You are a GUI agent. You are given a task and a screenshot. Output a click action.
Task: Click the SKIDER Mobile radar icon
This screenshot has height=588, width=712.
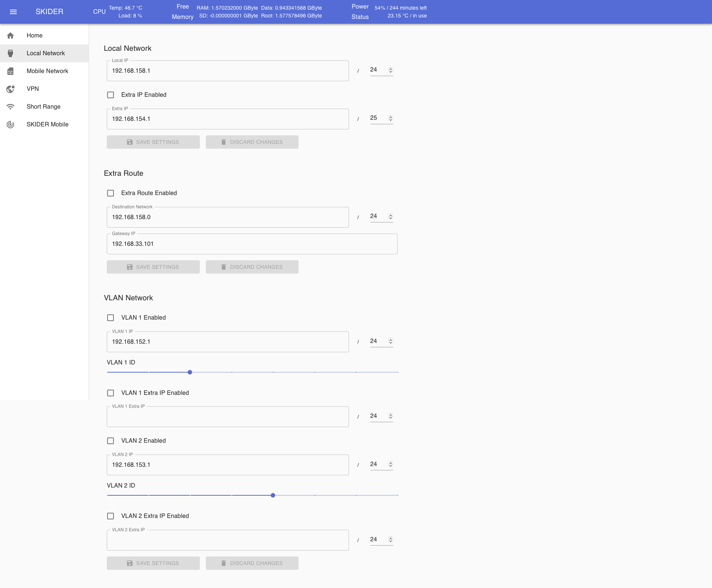10,125
